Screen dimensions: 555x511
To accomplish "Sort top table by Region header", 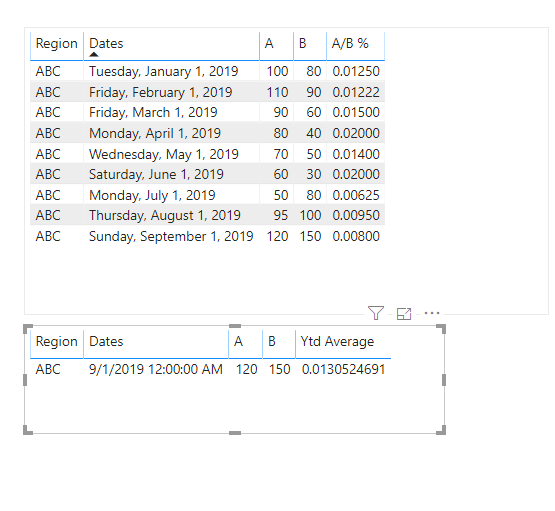I will pos(57,44).
